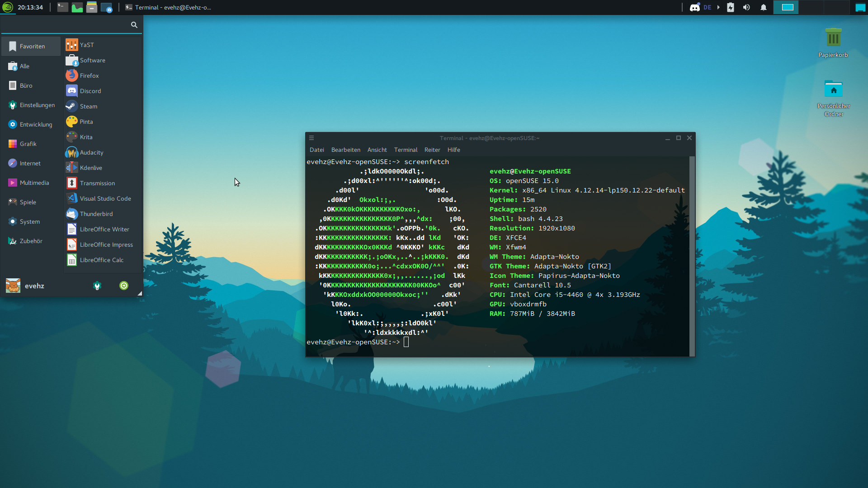Click the terminal launcher in top panel
Viewport: 868px width, 488px height.
click(63, 7)
